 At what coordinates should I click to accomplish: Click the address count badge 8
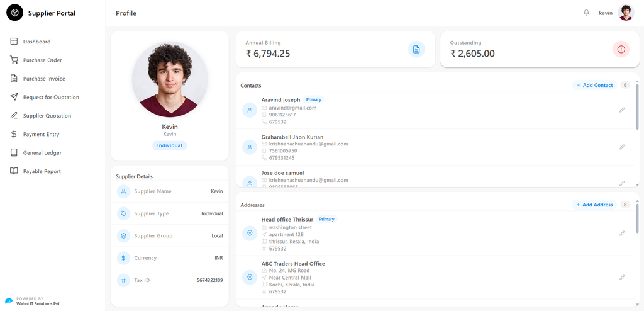(625, 205)
